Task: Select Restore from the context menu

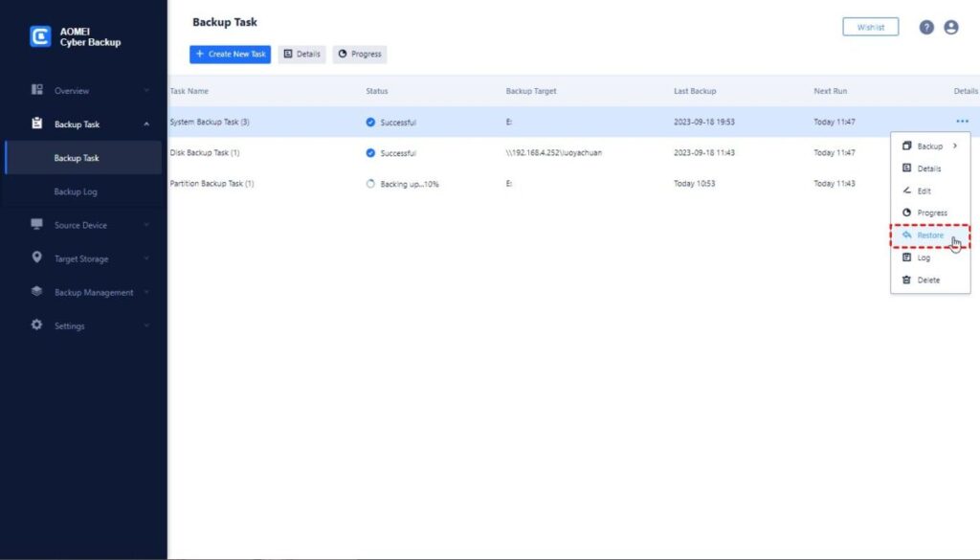Action: coord(929,235)
